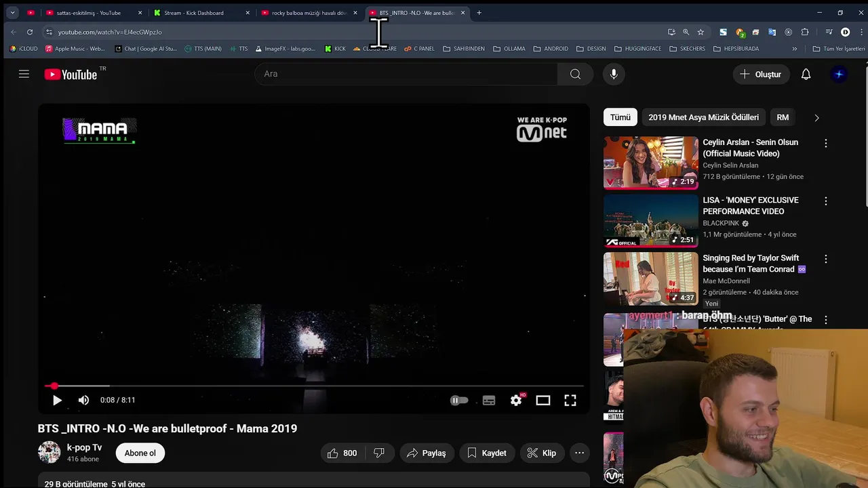868x488 pixels.
Task: Dislike the video
Action: point(379,453)
